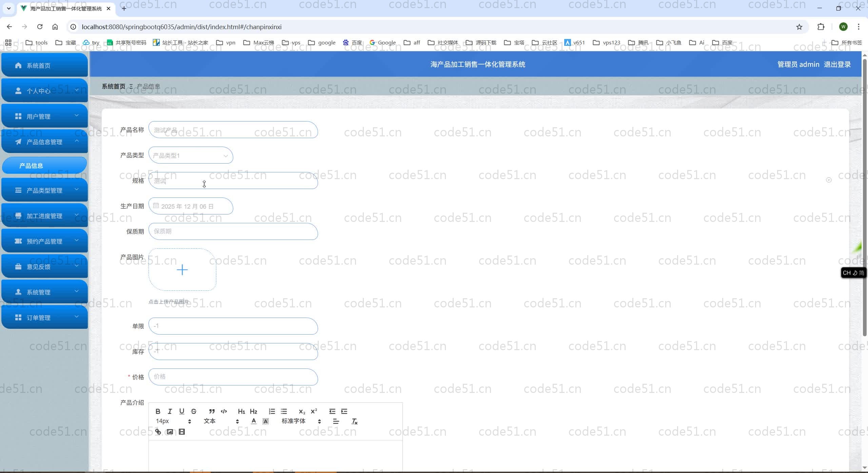
Task: Clear text formatting with Tx icon
Action: coord(354,421)
